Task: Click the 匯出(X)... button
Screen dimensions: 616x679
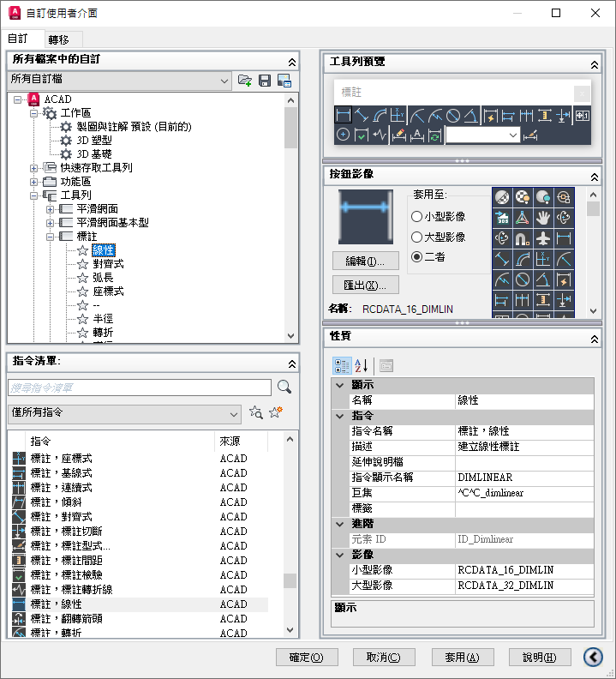Action: pos(365,285)
